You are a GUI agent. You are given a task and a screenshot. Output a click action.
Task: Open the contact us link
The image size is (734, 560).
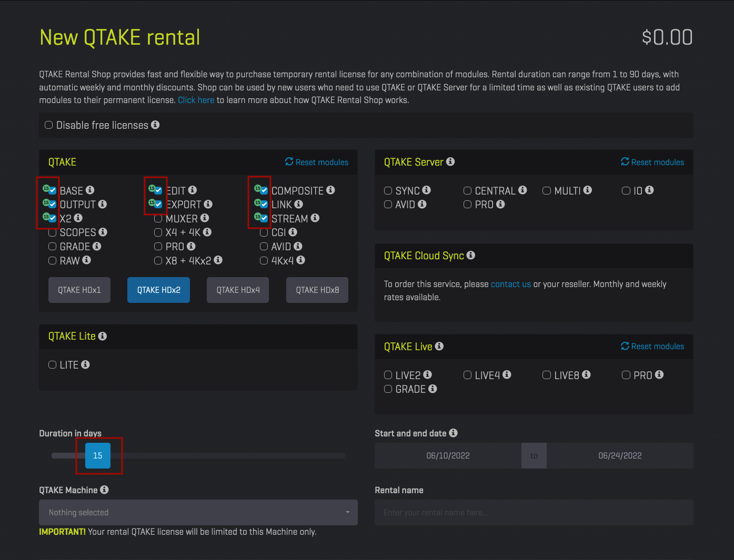point(511,284)
